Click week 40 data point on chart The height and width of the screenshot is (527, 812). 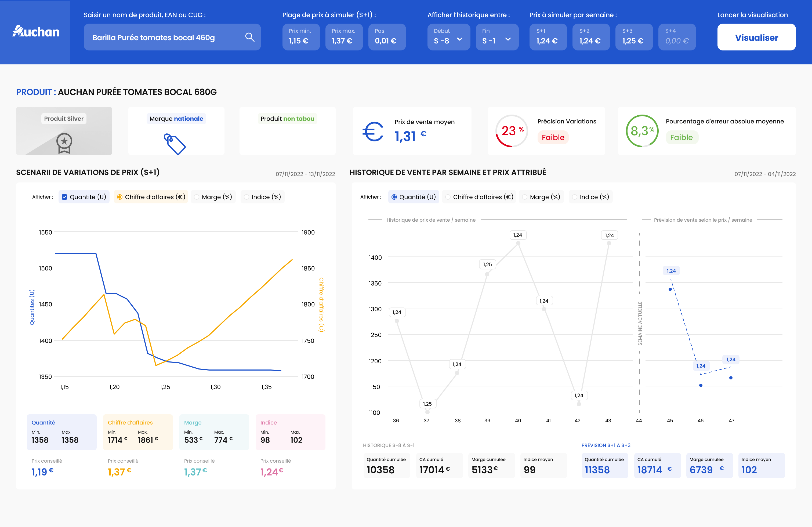pyautogui.click(x=518, y=243)
